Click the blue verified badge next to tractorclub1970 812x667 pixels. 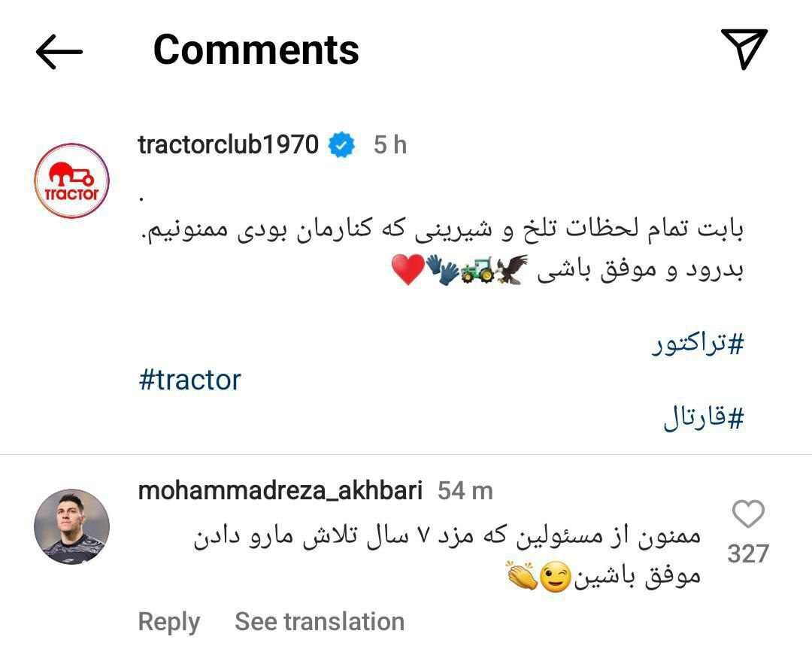[340, 144]
